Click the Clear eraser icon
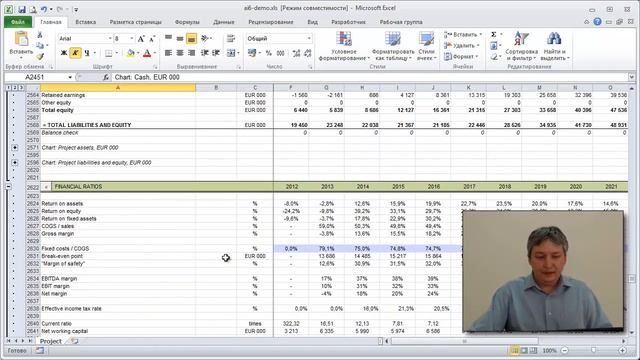Screen dimensions: 640x360 [493, 57]
